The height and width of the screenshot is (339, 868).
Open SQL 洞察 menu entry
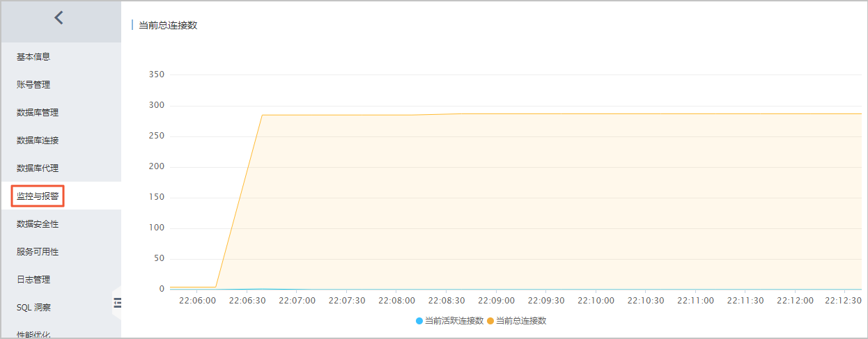click(33, 307)
